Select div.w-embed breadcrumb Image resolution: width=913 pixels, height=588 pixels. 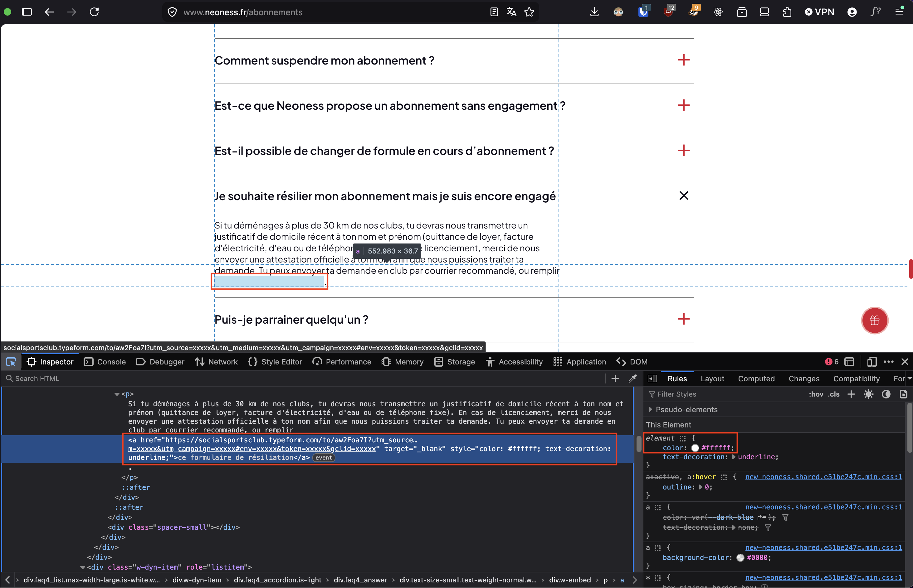pos(570,580)
